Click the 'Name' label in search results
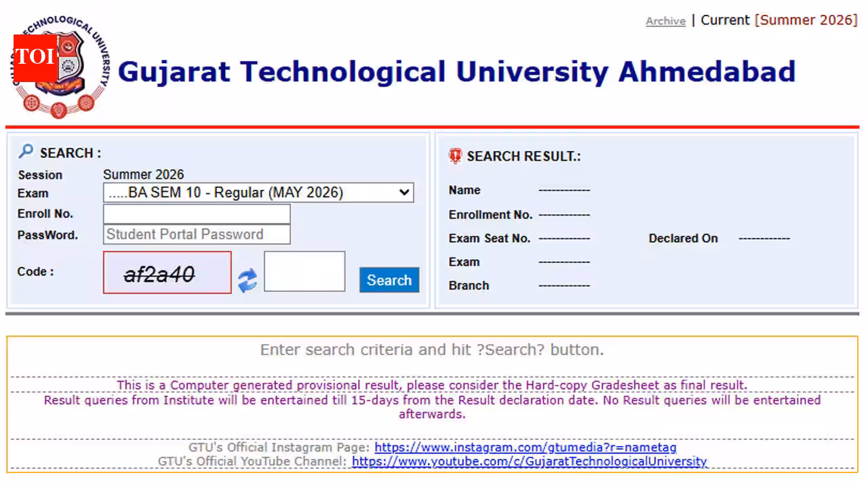This screenshot has height=488, width=868. pyautogui.click(x=465, y=190)
